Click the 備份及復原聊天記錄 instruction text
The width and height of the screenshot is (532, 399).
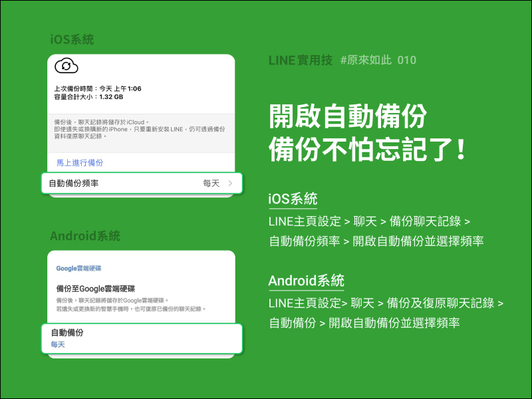pos(440,303)
